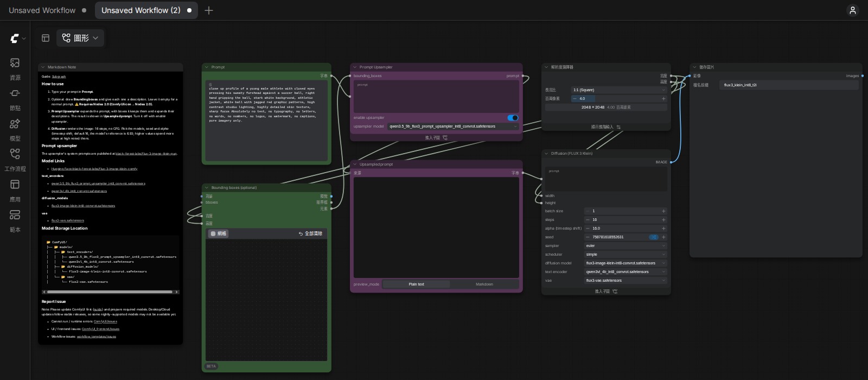Open the workflow_templates/issues link
The height and width of the screenshot is (380, 868).
tap(97, 337)
